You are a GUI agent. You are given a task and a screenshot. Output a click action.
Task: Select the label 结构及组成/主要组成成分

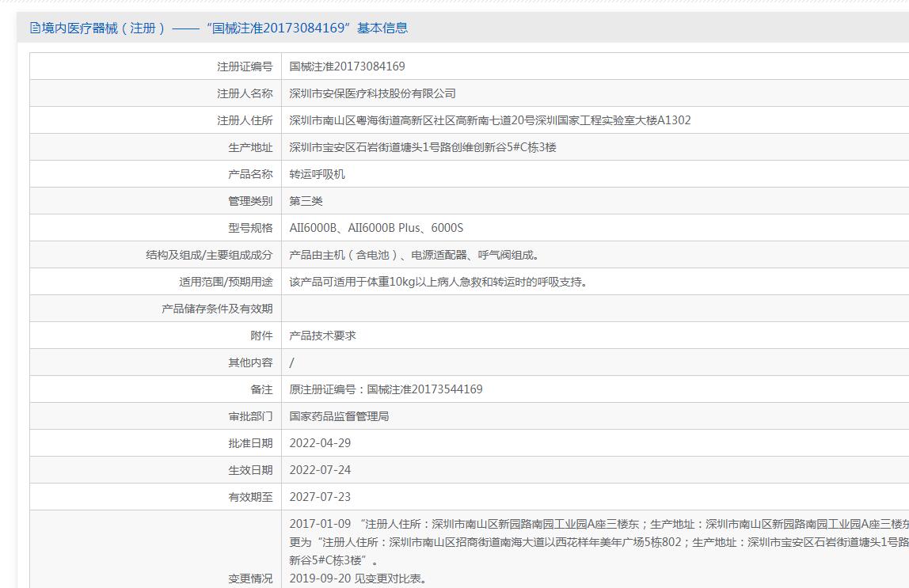point(209,255)
